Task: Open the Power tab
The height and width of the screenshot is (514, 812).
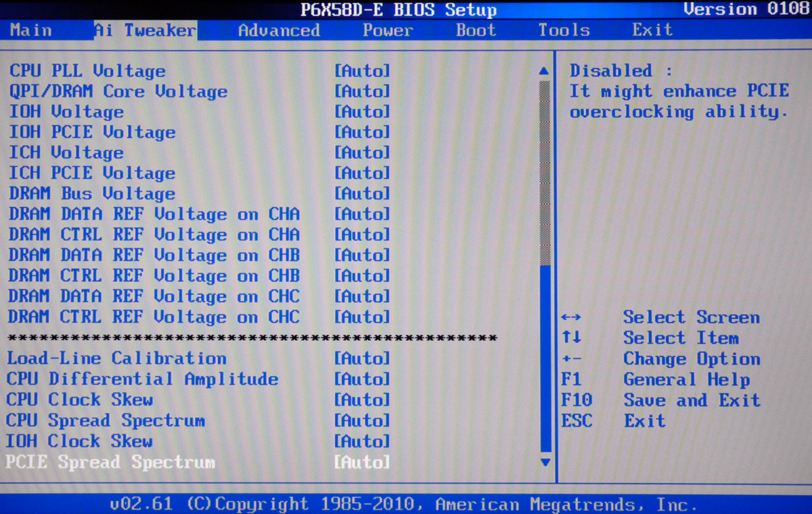Action: 388,30
